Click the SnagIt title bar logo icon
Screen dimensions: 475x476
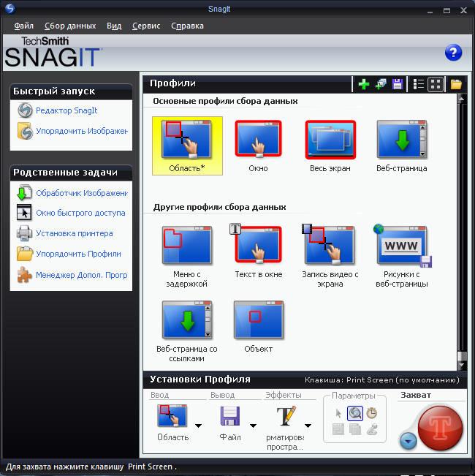(9, 8)
